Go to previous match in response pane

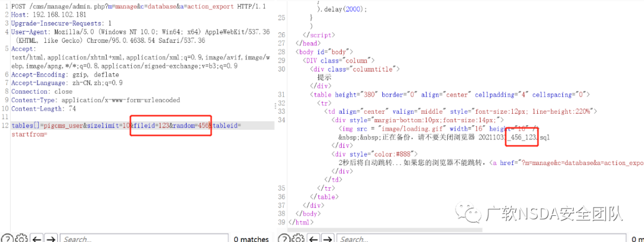tap(314, 238)
